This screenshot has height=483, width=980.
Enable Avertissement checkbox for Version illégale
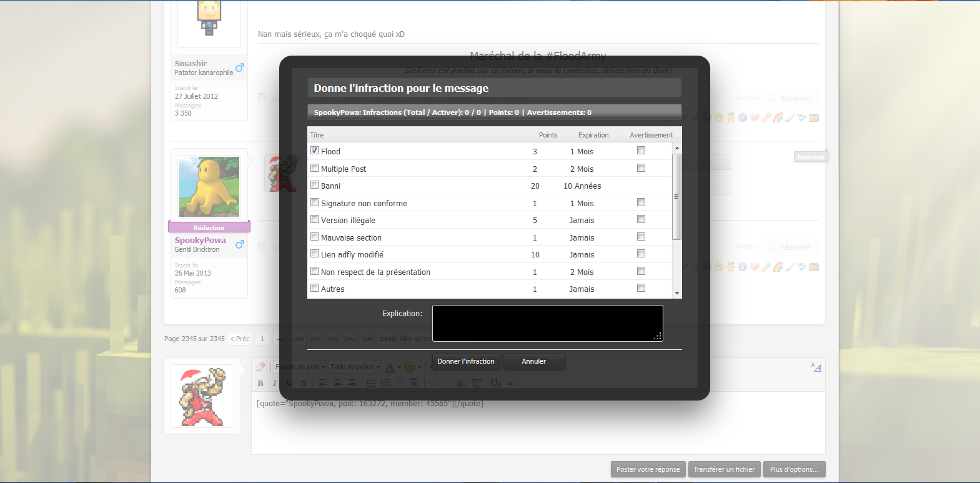point(641,219)
